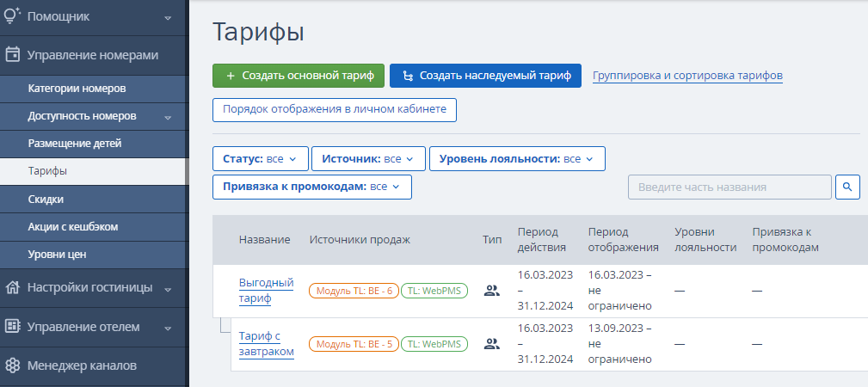868x387 pixels.
Task: Open the Выгодный тариф link
Action: 266,291
